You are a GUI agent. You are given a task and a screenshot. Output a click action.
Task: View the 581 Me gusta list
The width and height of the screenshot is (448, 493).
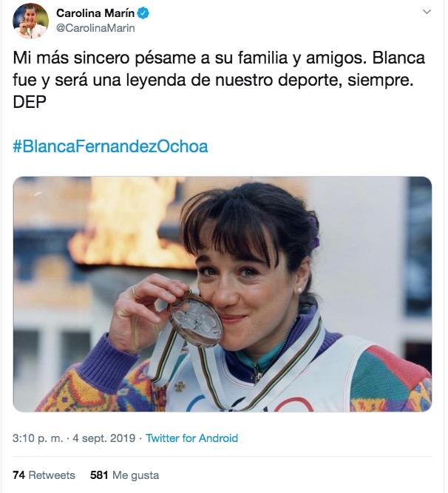click(x=124, y=475)
